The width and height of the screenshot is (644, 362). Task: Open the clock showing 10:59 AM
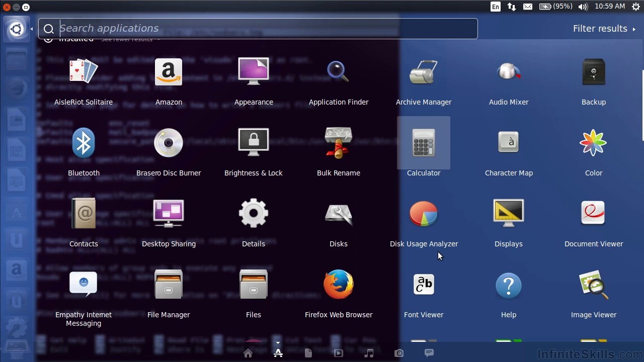tap(610, 7)
